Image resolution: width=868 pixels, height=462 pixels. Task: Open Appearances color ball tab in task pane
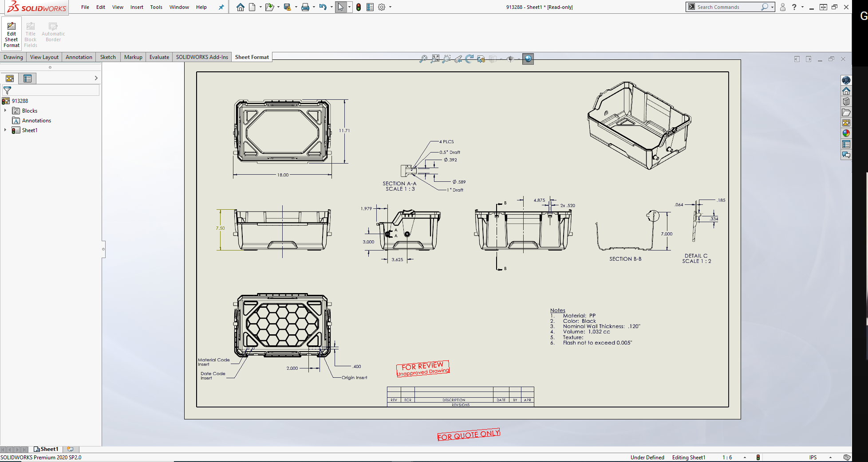point(846,133)
